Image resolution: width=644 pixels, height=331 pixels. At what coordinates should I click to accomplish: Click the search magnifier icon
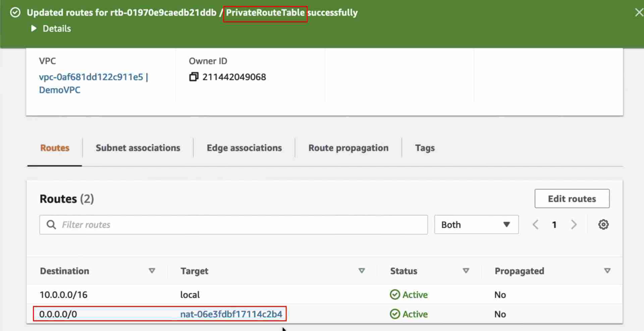pos(51,224)
